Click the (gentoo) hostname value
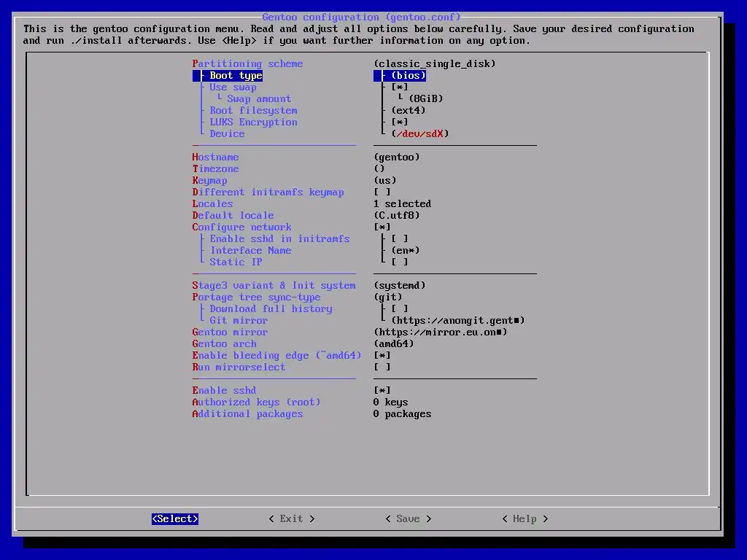 tap(397, 157)
